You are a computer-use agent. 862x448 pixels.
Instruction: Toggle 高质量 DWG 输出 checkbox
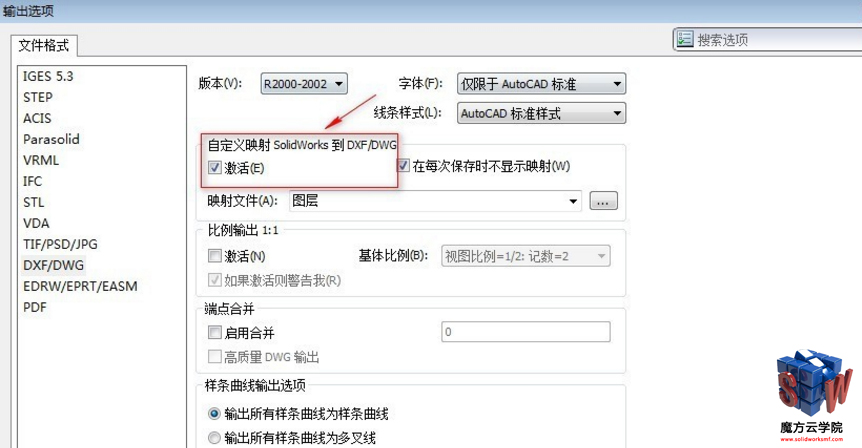coord(214,356)
